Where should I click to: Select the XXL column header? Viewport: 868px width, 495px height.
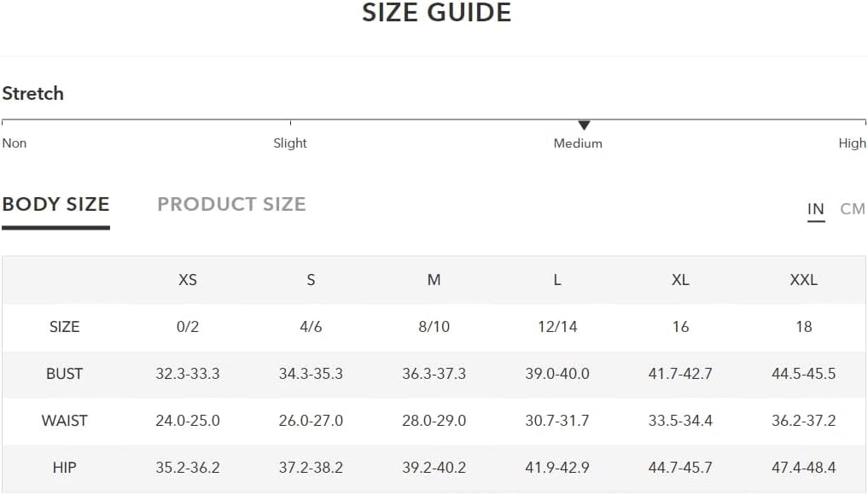(803, 280)
